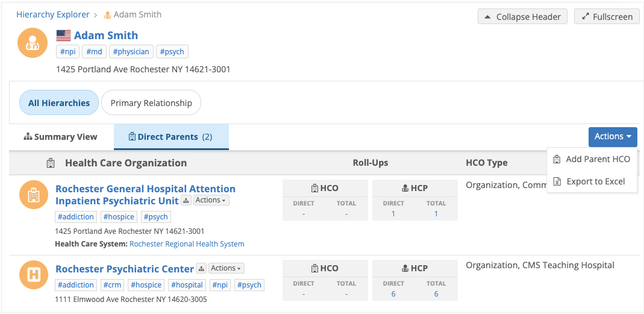The height and width of the screenshot is (314, 644).
Task: Toggle the All Hierarchies filter
Action: coord(59,103)
